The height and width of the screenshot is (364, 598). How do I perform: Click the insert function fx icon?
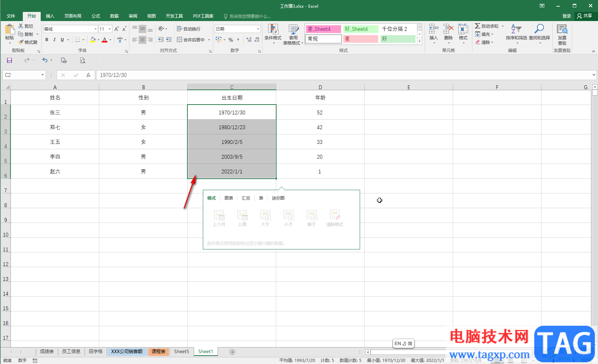[x=88, y=75]
